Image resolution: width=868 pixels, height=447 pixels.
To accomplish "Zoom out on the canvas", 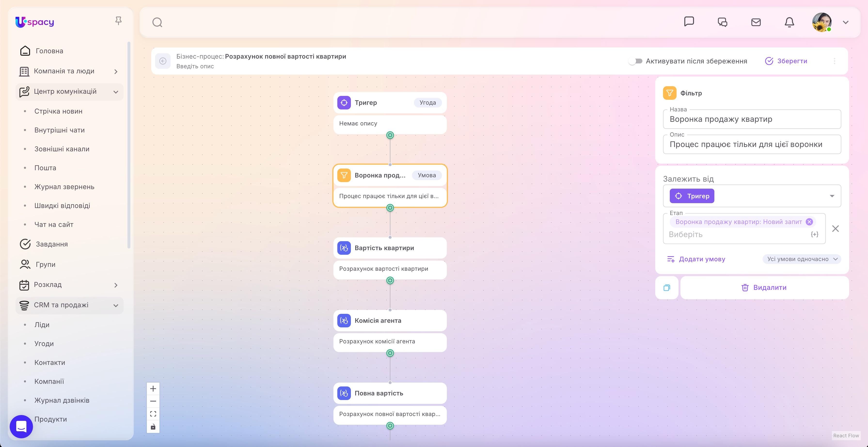I will [153, 401].
